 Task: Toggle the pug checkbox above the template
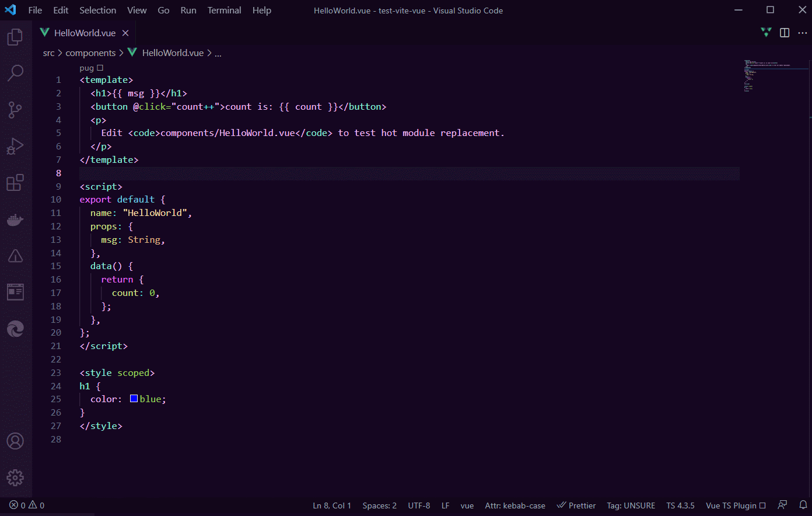[x=100, y=68]
